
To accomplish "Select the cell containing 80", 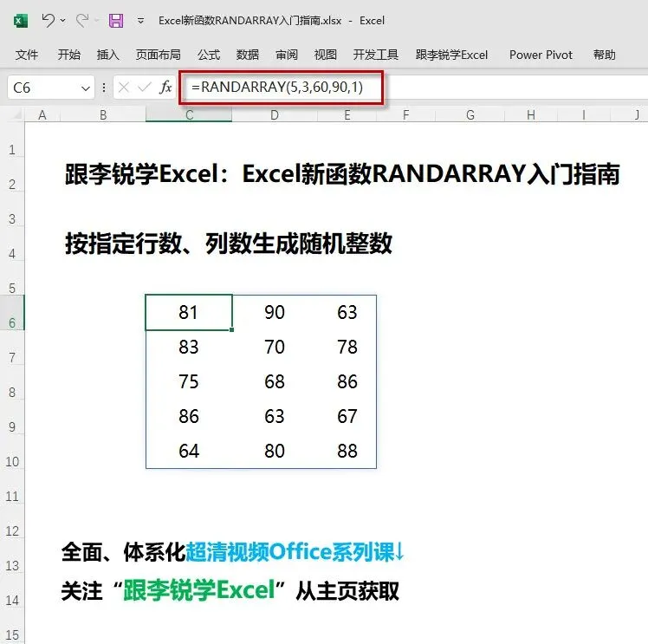I will pos(275,451).
